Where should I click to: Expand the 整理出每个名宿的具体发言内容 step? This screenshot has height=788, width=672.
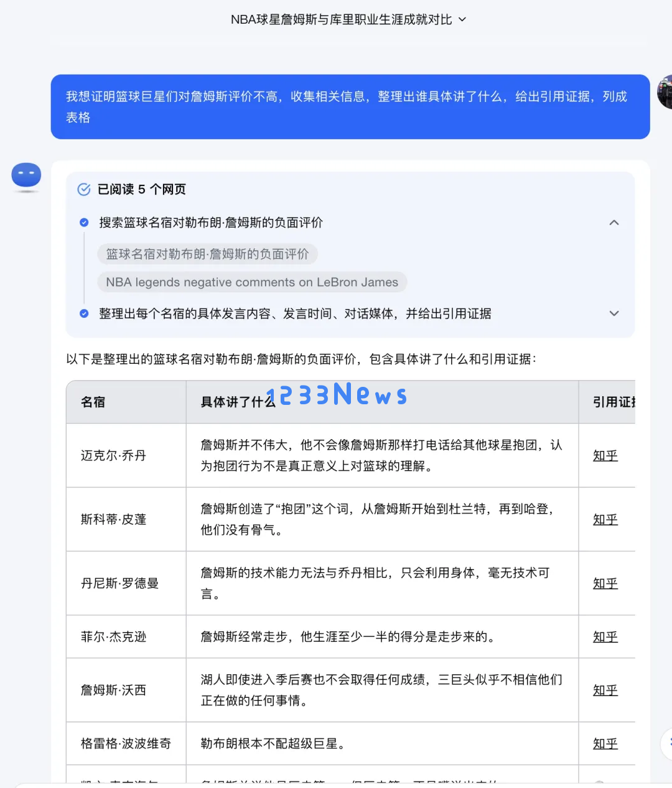[614, 313]
